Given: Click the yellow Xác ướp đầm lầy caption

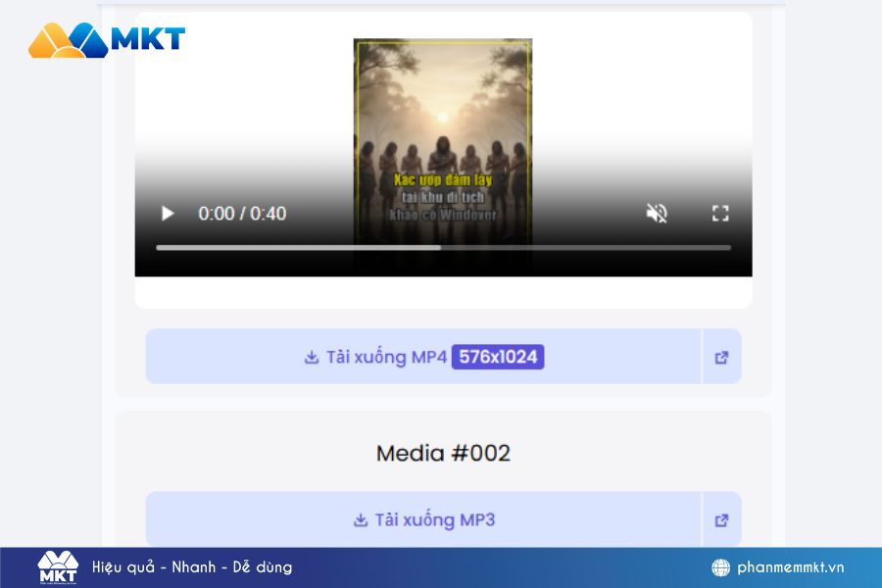Looking at the screenshot, I should (x=443, y=180).
